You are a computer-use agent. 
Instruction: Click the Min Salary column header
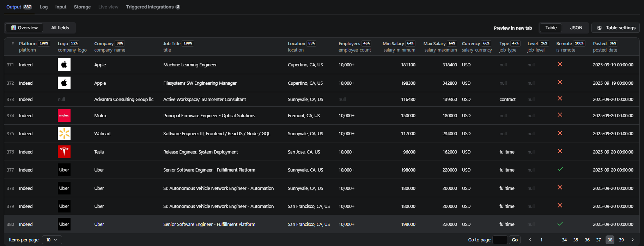(399, 47)
